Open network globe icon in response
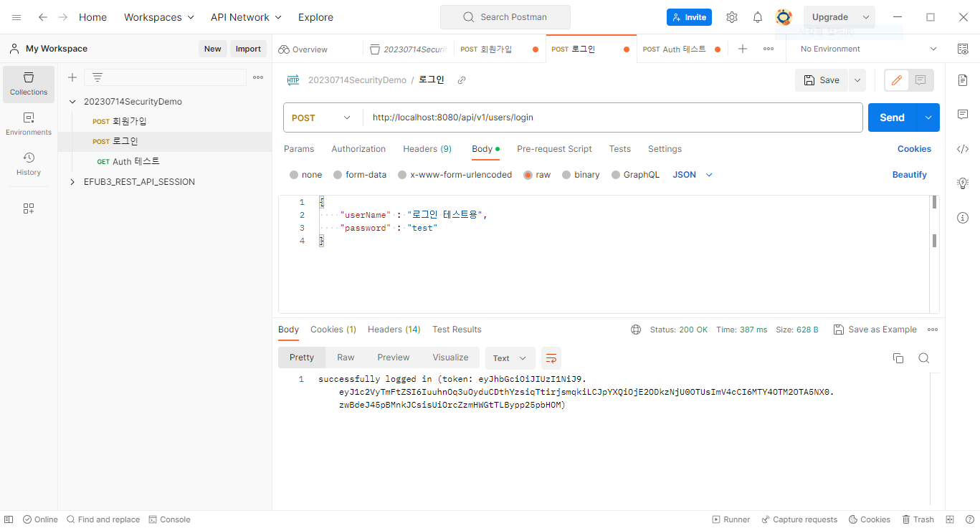Viewport: 980px width, 528px height. pyautogui.click(x=636, y=330)
